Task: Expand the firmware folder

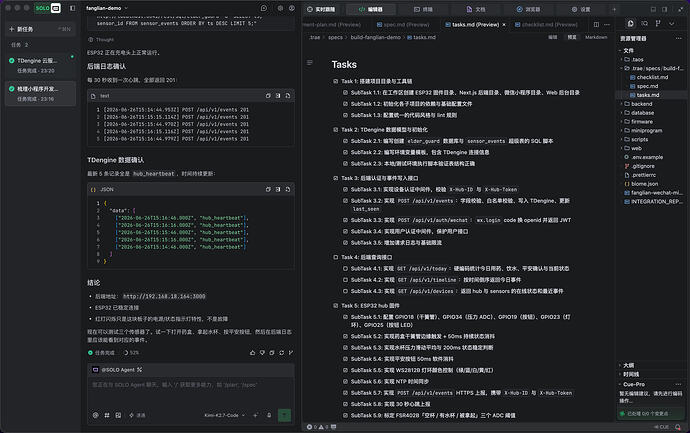Action: tap(642, 121)
